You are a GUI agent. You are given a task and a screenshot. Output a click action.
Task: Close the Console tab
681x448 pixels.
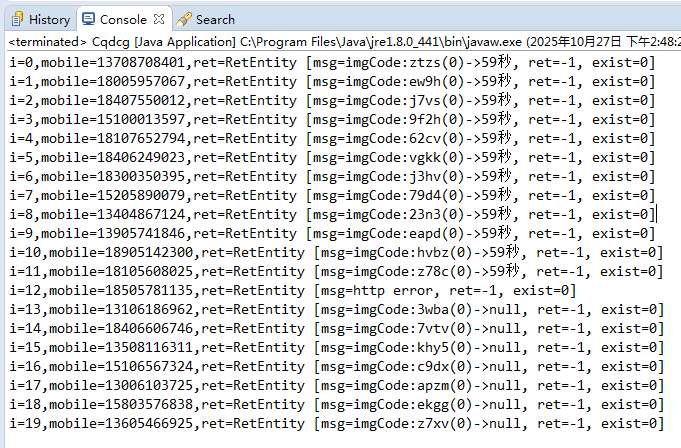(x=159, y=19)
